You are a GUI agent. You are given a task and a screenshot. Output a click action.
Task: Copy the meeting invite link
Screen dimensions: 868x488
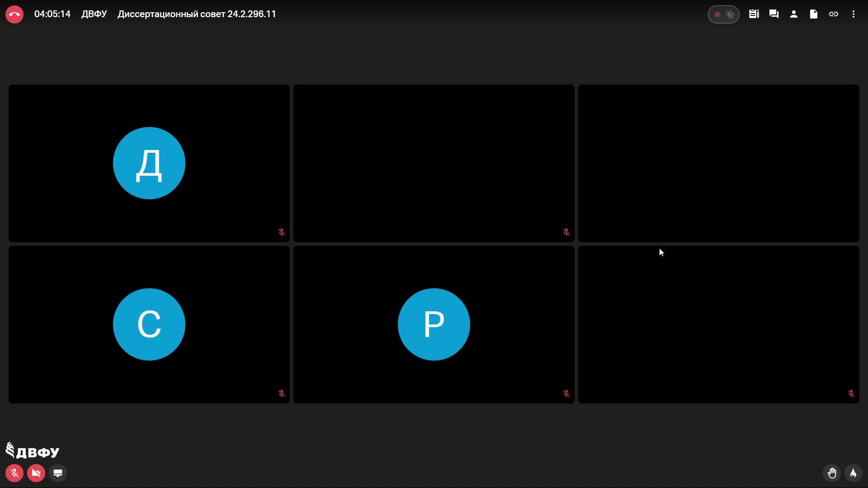point(833,14)
